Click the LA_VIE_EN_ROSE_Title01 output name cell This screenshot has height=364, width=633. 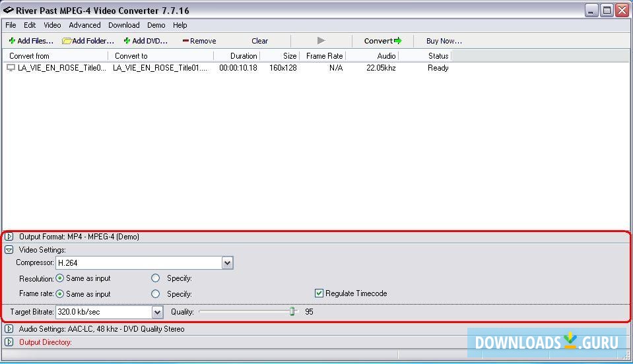(x=160, y=68)
